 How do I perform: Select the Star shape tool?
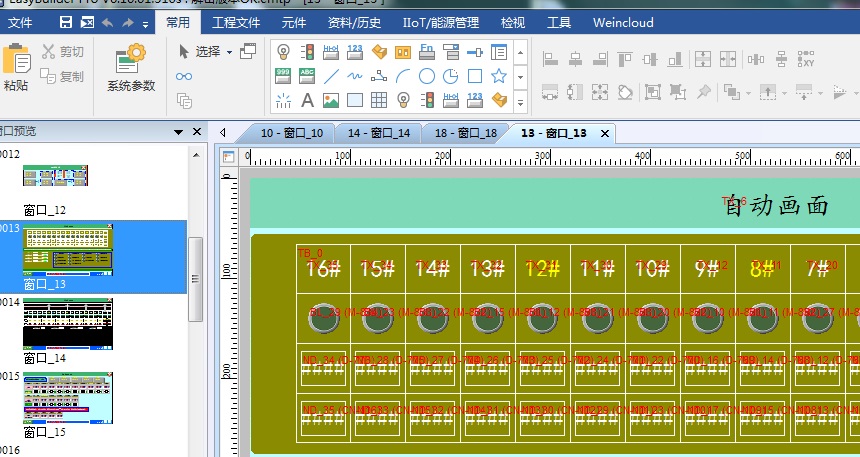click(x=499, y=76)
